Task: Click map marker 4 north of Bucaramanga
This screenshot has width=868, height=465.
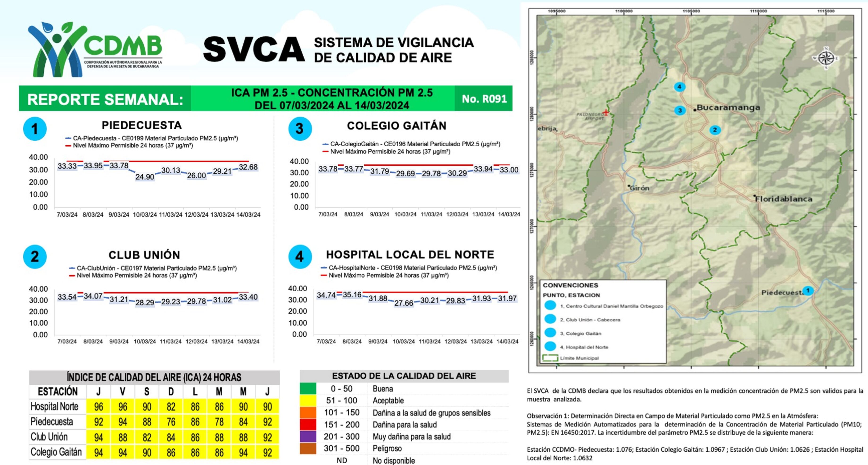Action: (679, 86)
